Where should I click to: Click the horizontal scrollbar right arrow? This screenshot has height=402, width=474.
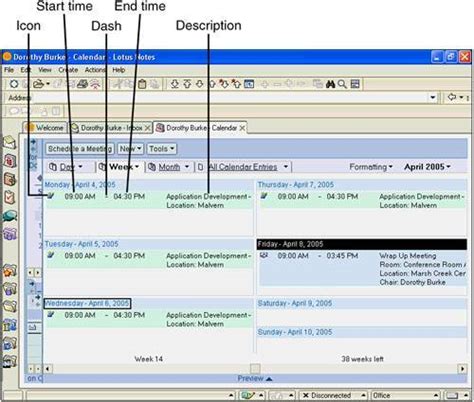(x=462, y=369)
